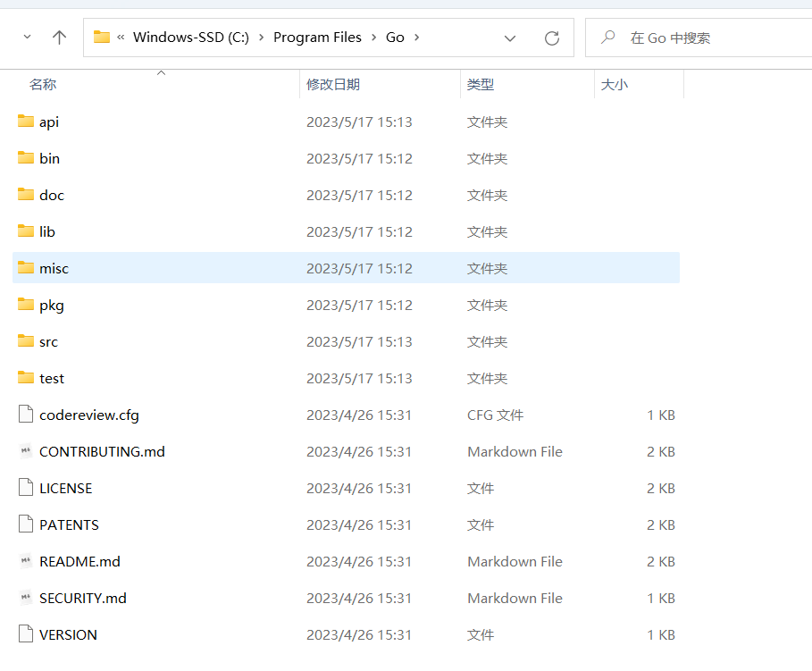Click the search magnifier icon
This screenshot has width=812, height=671.
tap(608, 37)
